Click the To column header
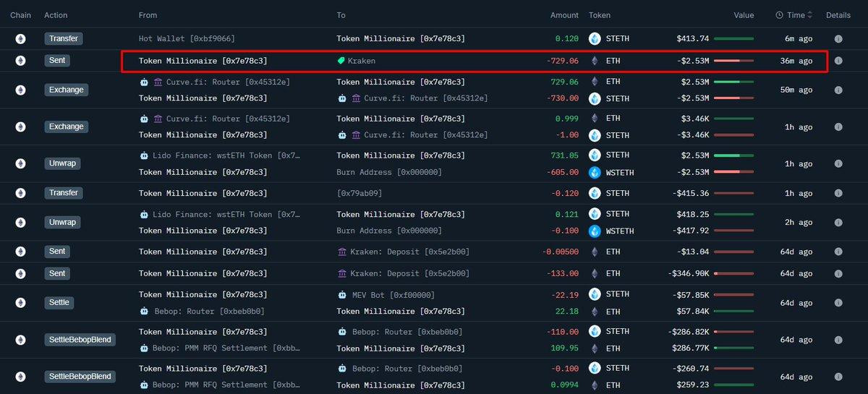 coord(341,15)
